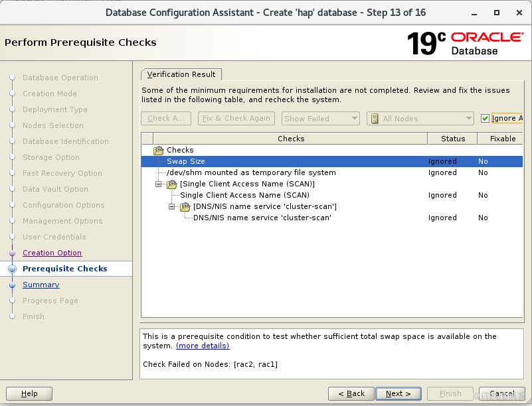Click the Check Again button
532x406 pixels.
[x=166, y=118]
